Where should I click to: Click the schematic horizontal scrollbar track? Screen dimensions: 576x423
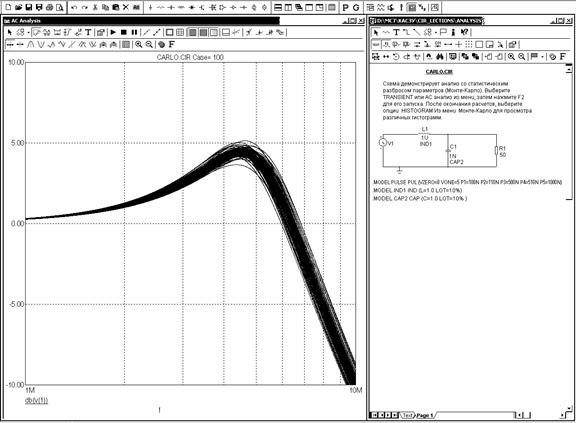[475, 415]
